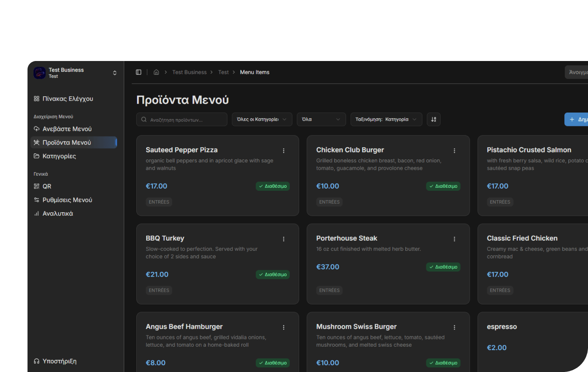
Task: Open the Όλες οι Κατηγορίες filter dropdown
Action: pos(262,119)
